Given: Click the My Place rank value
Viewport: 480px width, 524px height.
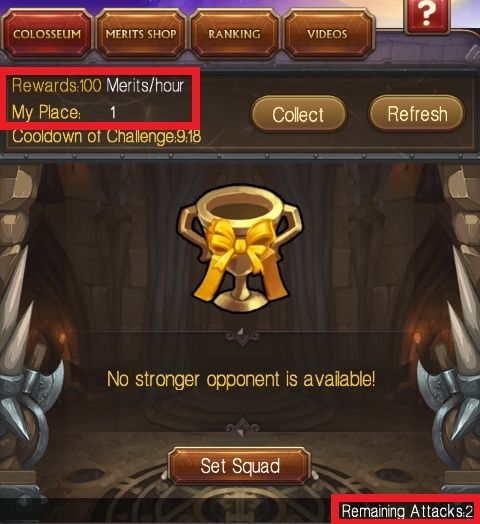Looking at the screenshot, I should click(x=113, y=112).
